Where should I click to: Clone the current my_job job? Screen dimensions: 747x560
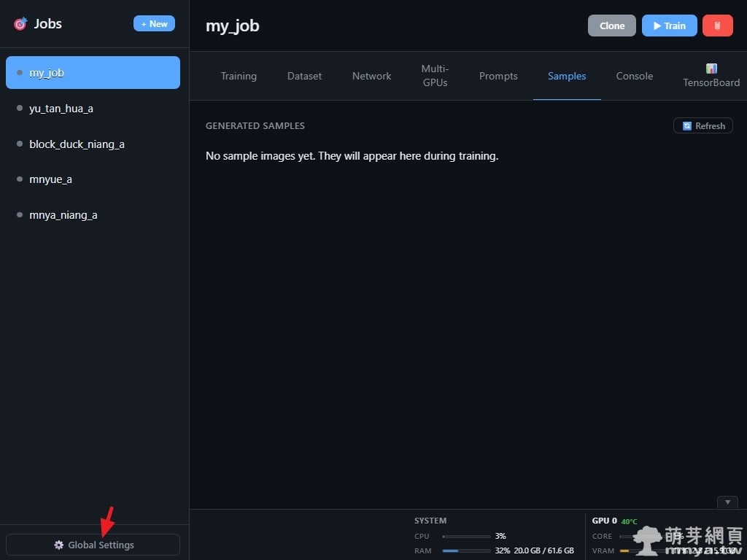click(611, 26)
